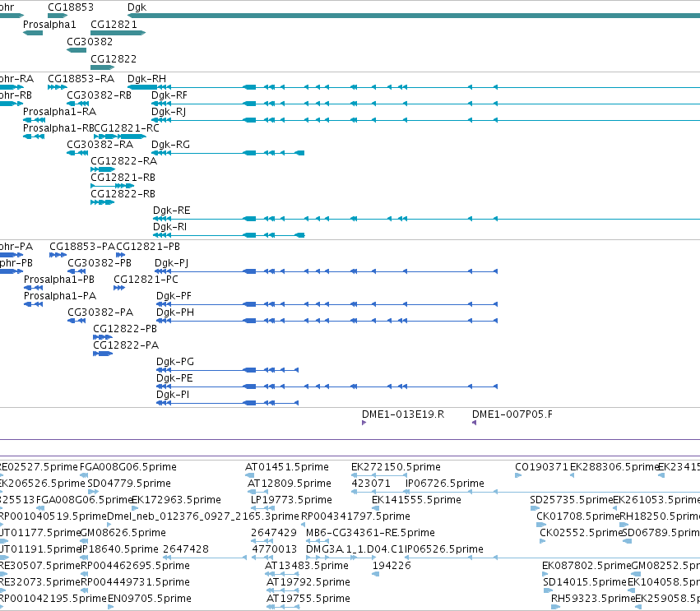
Task: Open transcript label CG18853-RA
Action: (x=81, y=79)
